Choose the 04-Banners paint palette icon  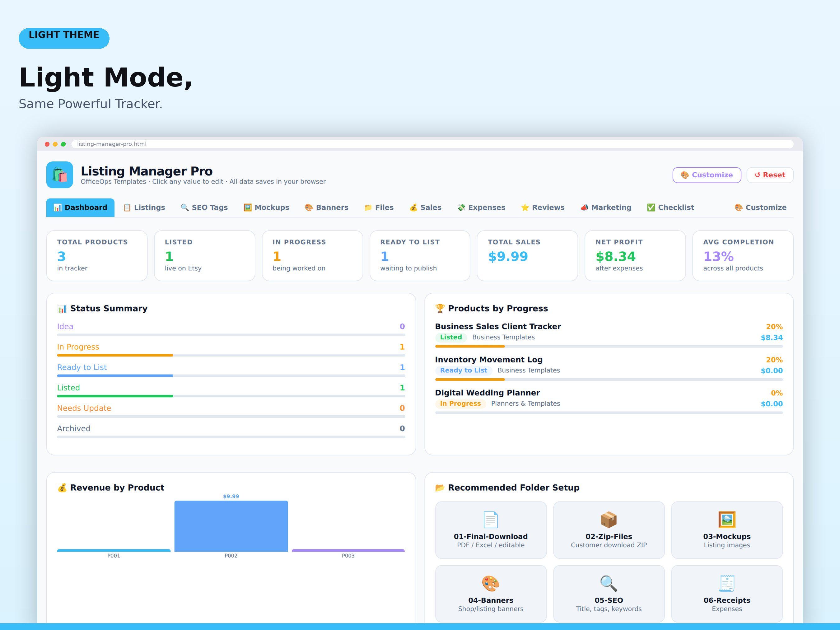[x=491, y=584]
